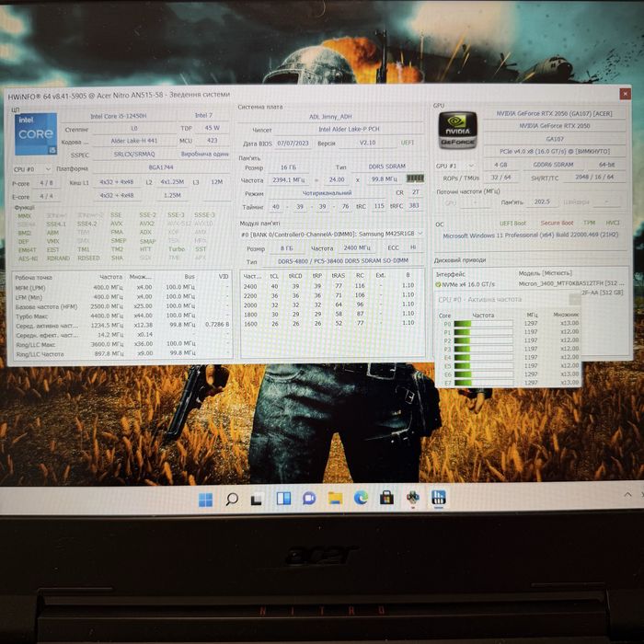Click the PCIe v4.0 x8 bus field

[x=554, y=152]
